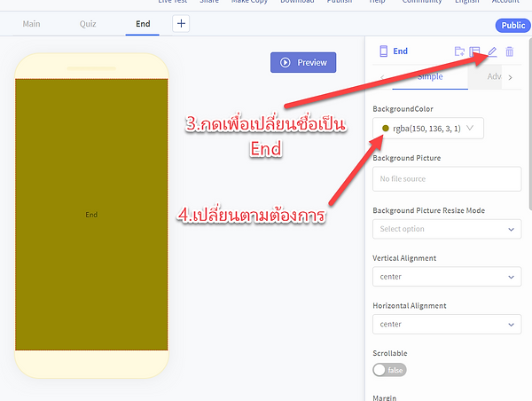The width and height of the screenshot is (532, 401).
Task: Click the save-as-template layout icon
Action: pyautogui.click(x=474, y=51)
